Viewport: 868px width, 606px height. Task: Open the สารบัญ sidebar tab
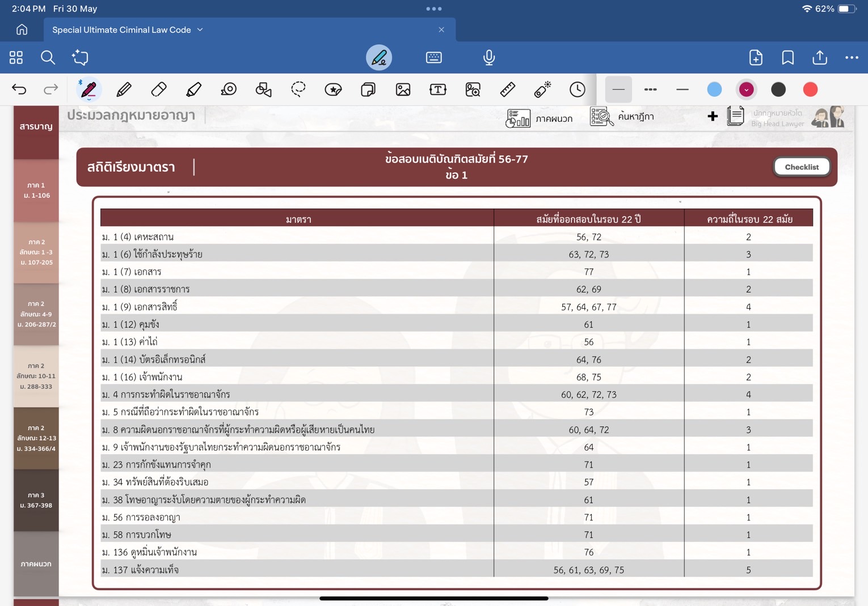click(36, 126)
